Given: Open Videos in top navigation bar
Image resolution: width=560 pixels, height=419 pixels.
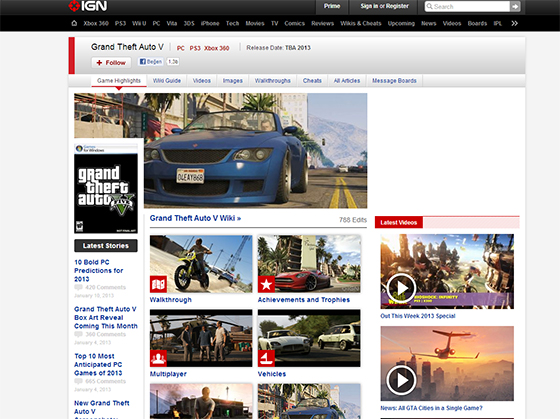Looking at the screenshot, I should (452, 23).
